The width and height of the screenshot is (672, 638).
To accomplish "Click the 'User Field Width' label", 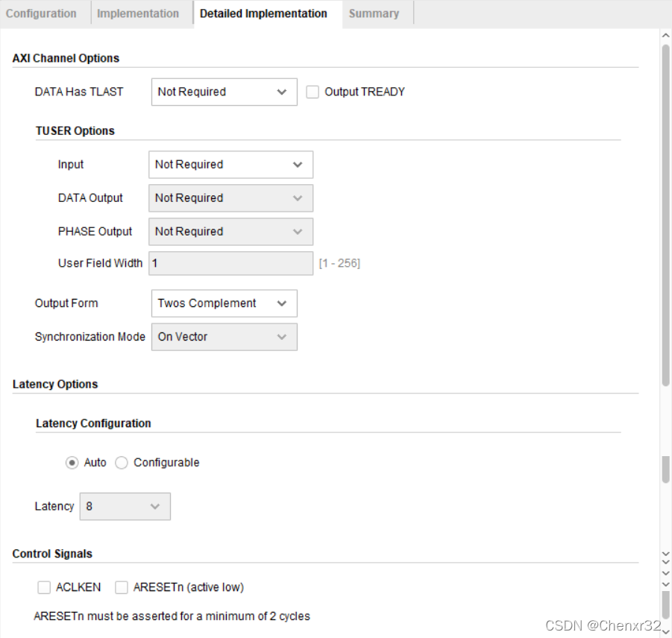I will [x=100, y=263].
